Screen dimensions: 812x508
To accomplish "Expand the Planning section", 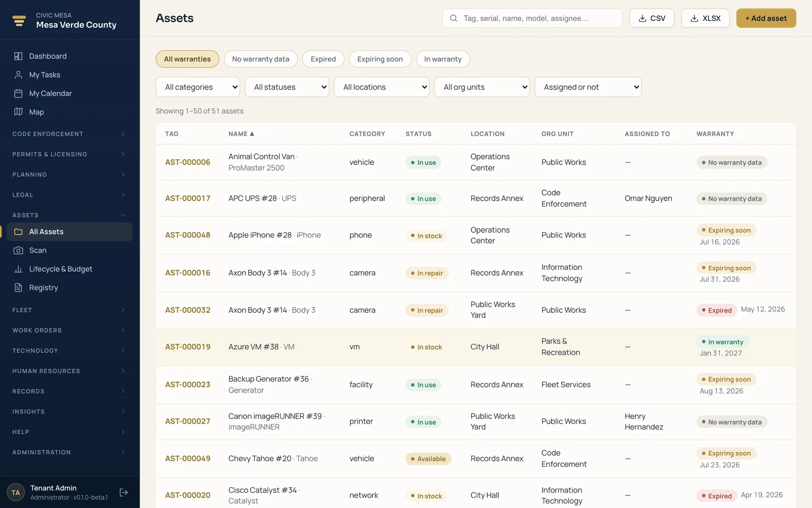I will click(x=70, y=175).
